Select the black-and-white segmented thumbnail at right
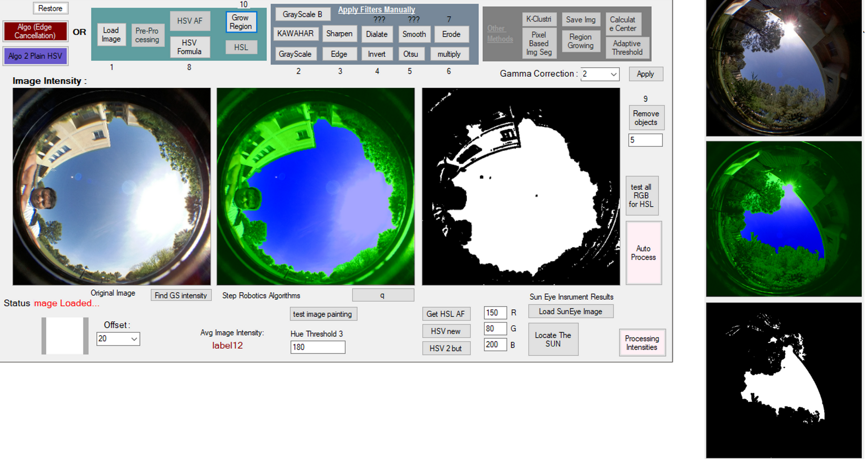The width and height of the screenshot is (868, 462). [783, 381]
